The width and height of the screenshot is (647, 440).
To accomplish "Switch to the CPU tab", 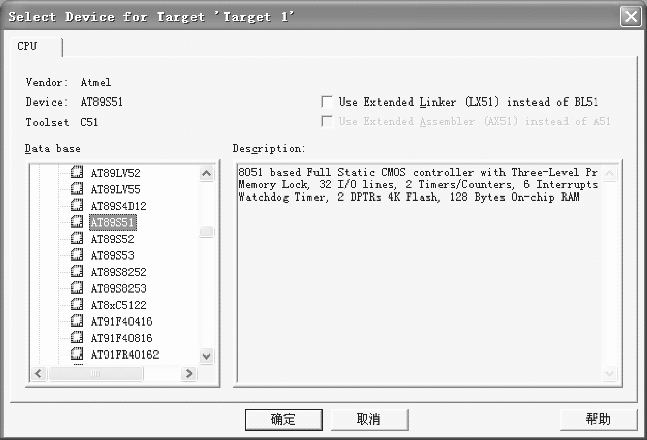I will (x=27, y=46).
